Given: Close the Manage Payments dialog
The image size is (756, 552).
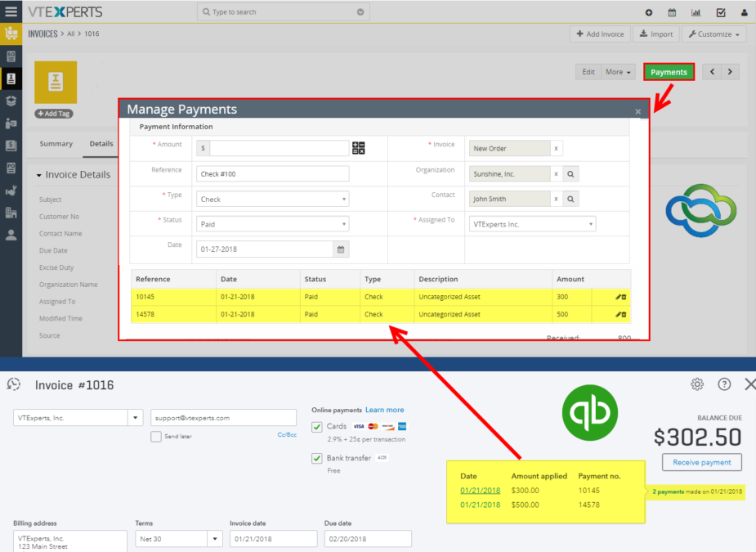Looking at the screenshot, I should click(x=637, y=111).
